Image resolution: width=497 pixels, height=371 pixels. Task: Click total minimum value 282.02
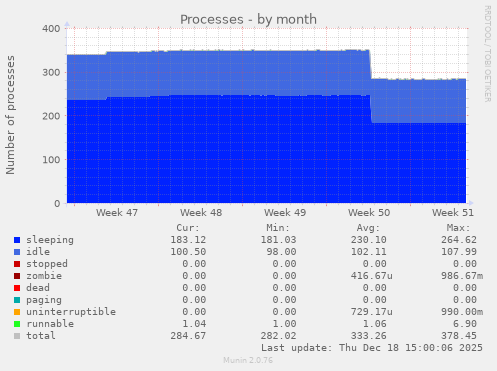[x=278, y=336]
